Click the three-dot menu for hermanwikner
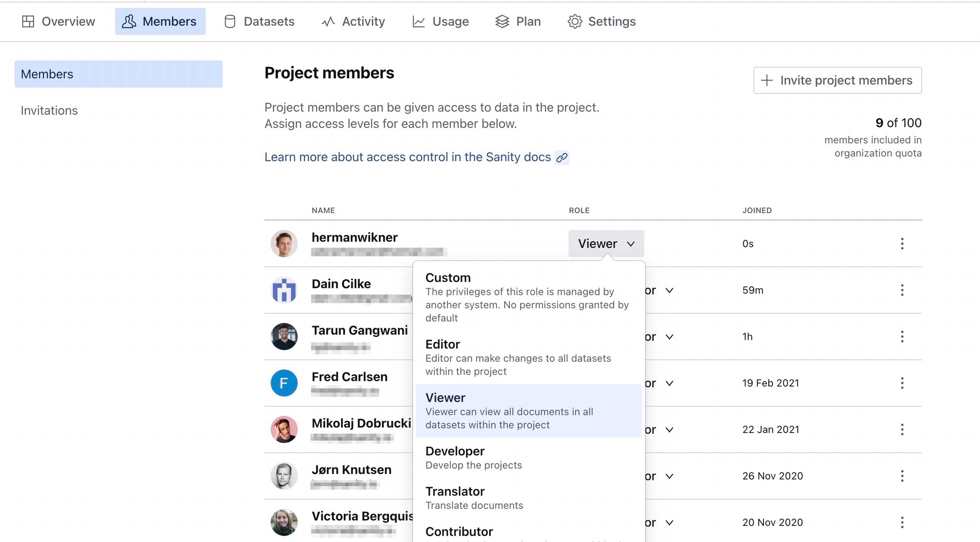 tap(902, 244)
